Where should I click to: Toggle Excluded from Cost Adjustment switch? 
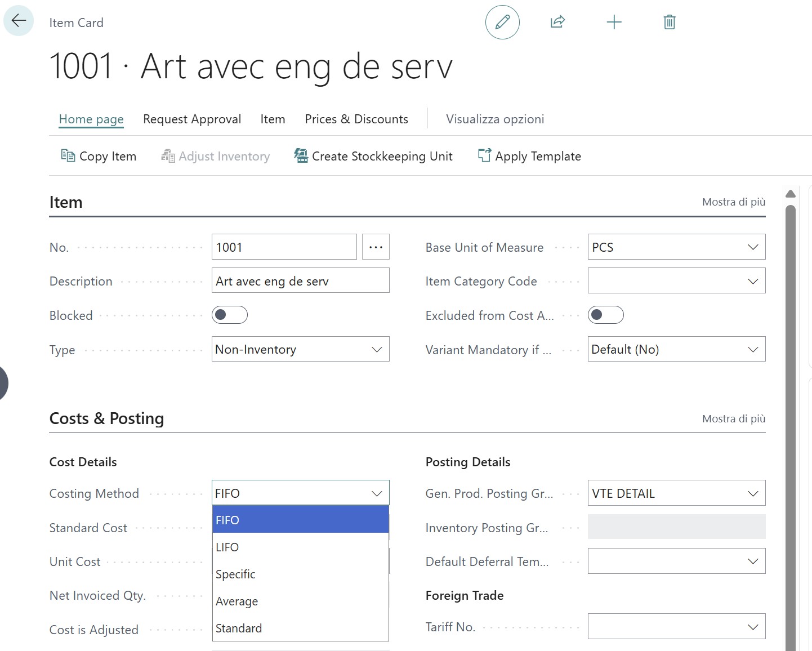[x=605, y=315]
